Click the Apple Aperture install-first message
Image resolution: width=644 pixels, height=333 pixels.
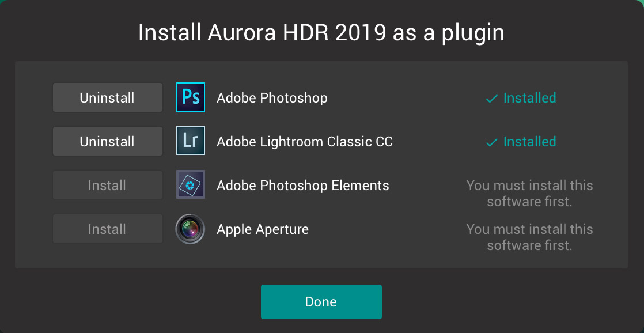[529, 237]
